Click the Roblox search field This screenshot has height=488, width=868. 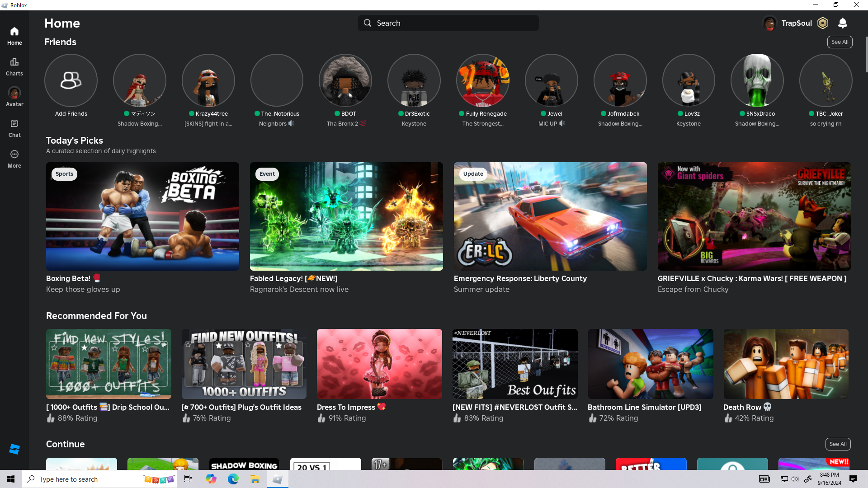click(448, 23)
